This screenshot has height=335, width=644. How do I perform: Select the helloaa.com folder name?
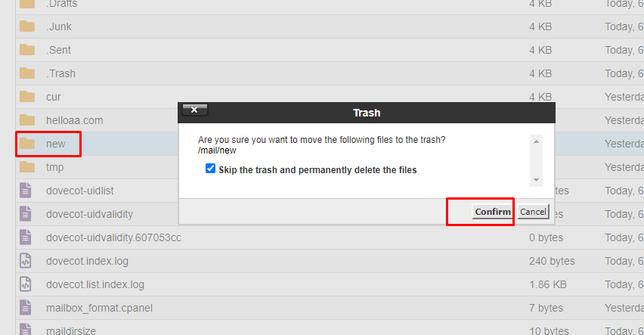coord(74,120)
